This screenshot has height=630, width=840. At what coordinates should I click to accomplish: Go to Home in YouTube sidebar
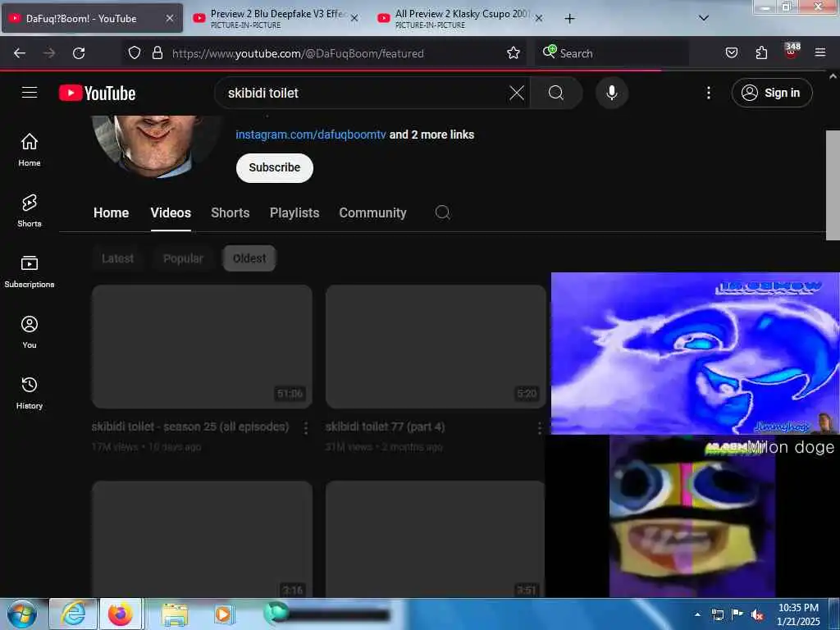(30, 149)
